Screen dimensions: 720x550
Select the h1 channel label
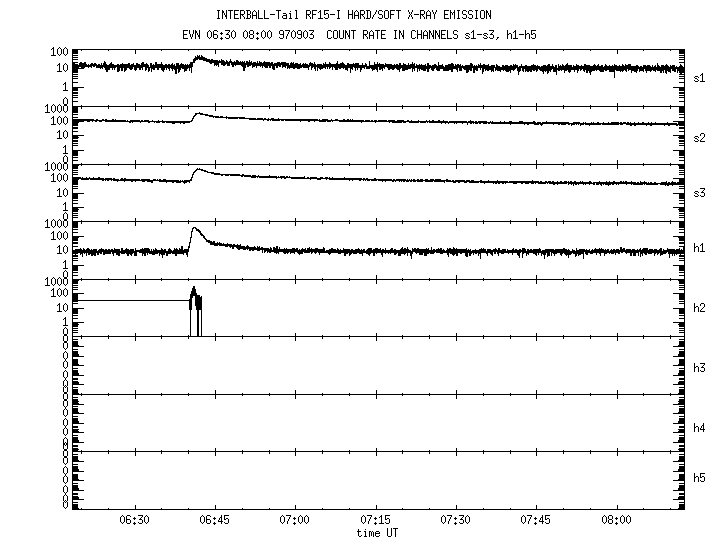tap(699, 250)
